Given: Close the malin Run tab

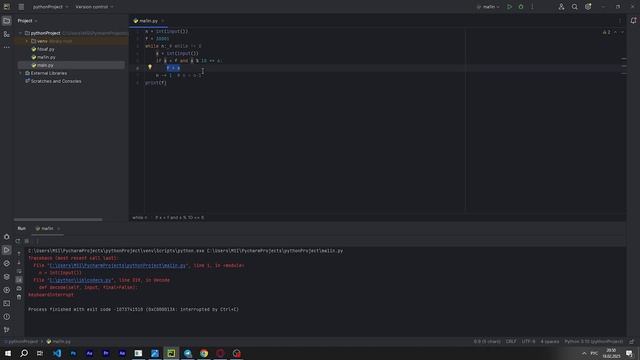Looking at the screenshot, I should pos(59,229).
